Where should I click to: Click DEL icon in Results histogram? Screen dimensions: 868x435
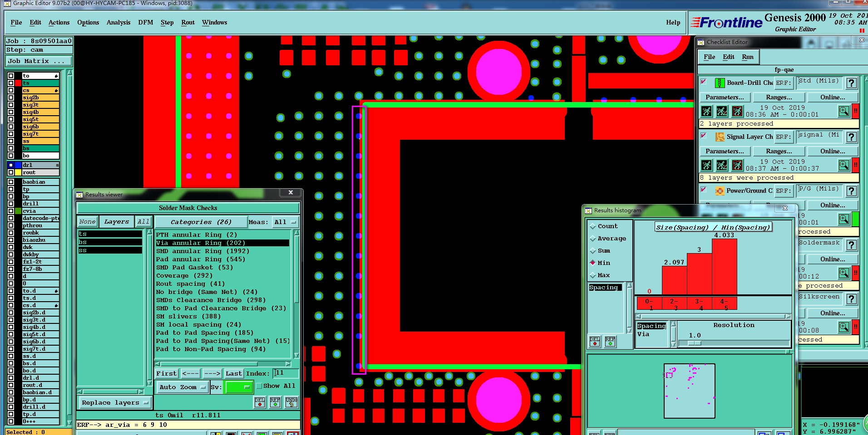pos(595,342)
